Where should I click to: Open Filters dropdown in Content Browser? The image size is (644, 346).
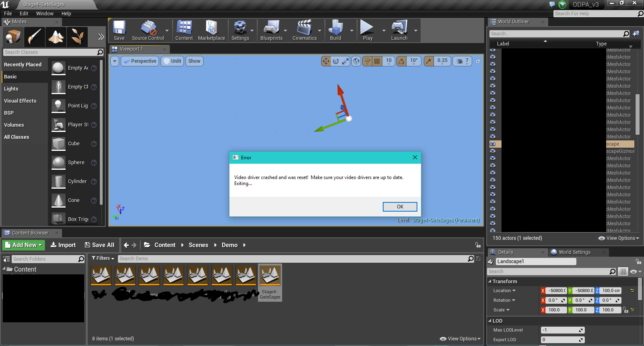(x=103, y=258)
